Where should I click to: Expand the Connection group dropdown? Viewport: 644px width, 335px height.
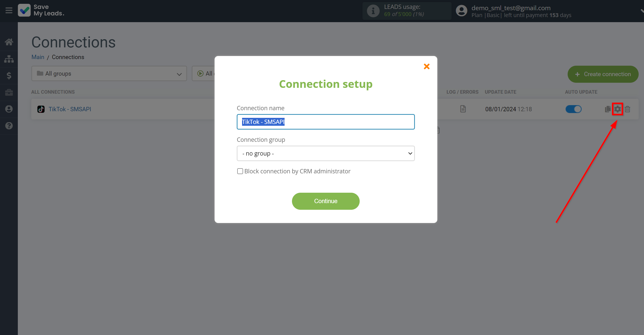pyautogui.click(x=325, y=153)
